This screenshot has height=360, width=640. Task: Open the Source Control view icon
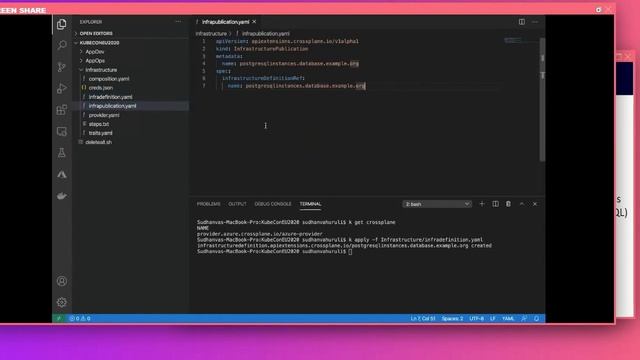click(x=62, y=67)
